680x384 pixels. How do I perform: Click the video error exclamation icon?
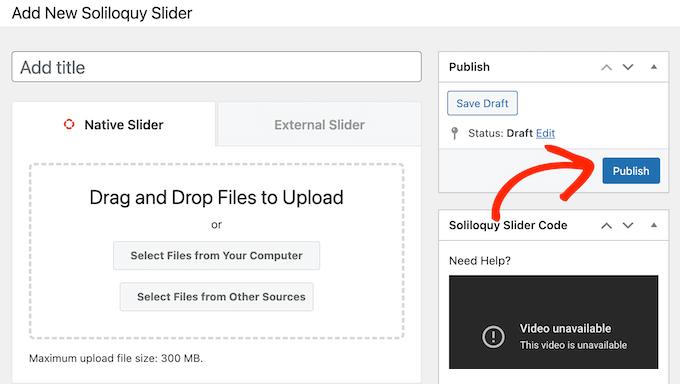(x=493, y=336)
